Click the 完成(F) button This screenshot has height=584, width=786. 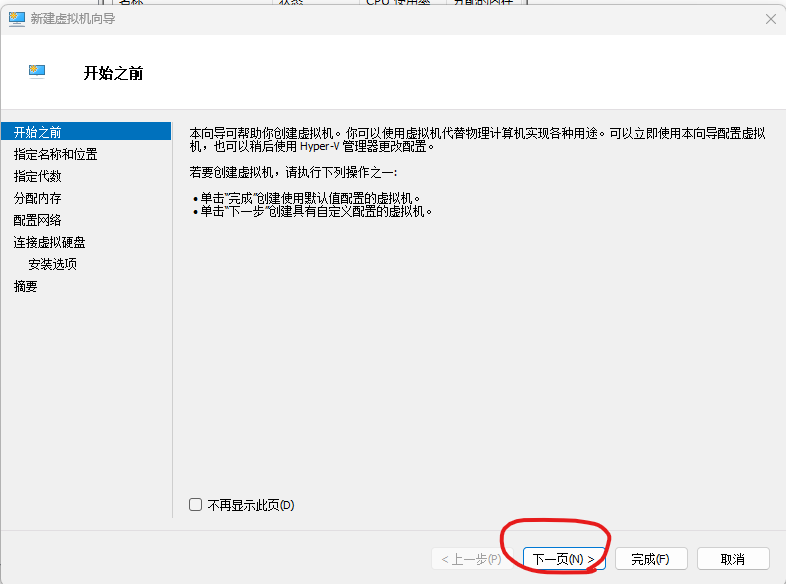[651, 558]
